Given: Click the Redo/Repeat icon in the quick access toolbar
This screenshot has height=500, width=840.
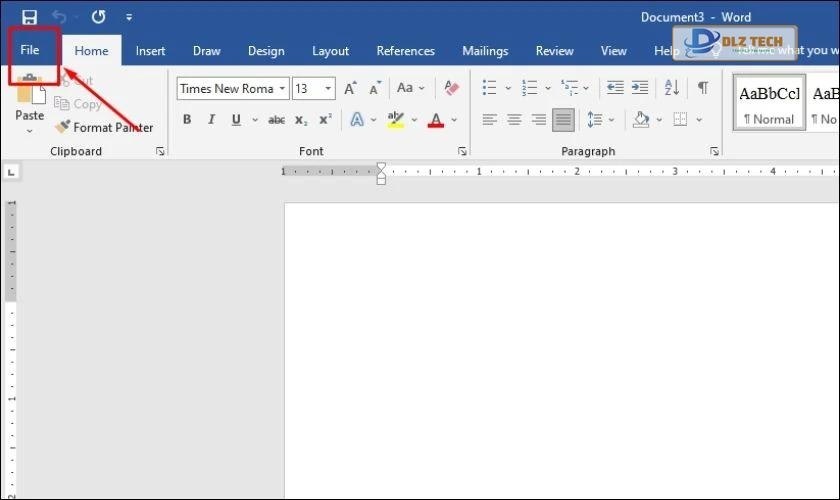Looking at the screenshot, I should [x=98, y=17].
